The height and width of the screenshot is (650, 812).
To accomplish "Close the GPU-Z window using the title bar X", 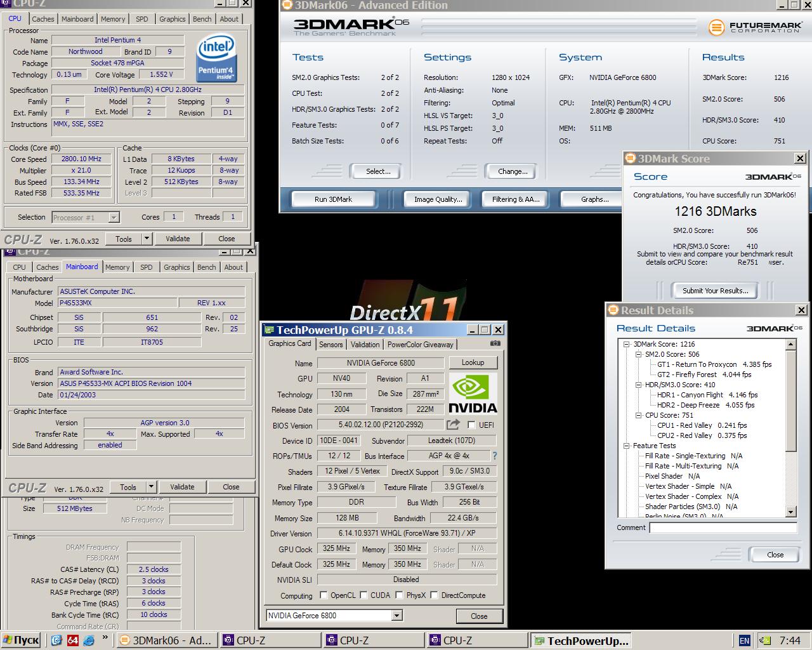I will click(x=498, y=329).
